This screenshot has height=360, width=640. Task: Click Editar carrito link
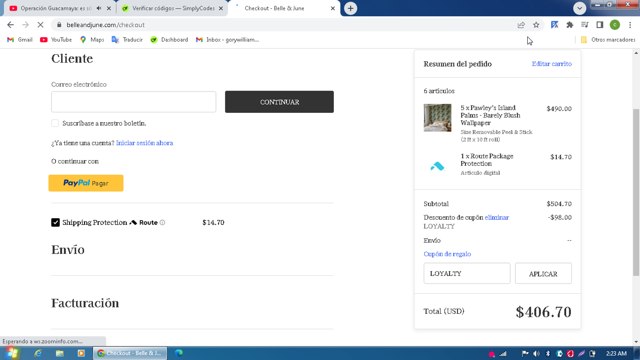(x=551, y=64)
